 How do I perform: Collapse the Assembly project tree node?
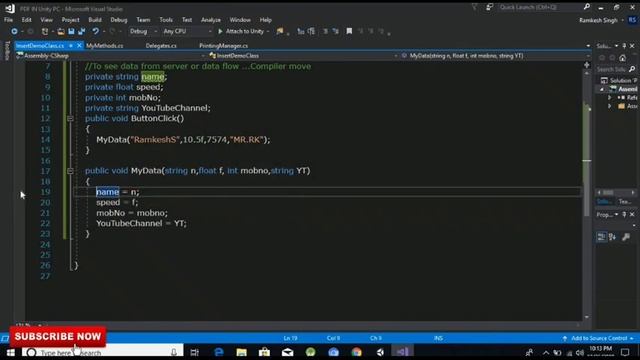[602, 89]
